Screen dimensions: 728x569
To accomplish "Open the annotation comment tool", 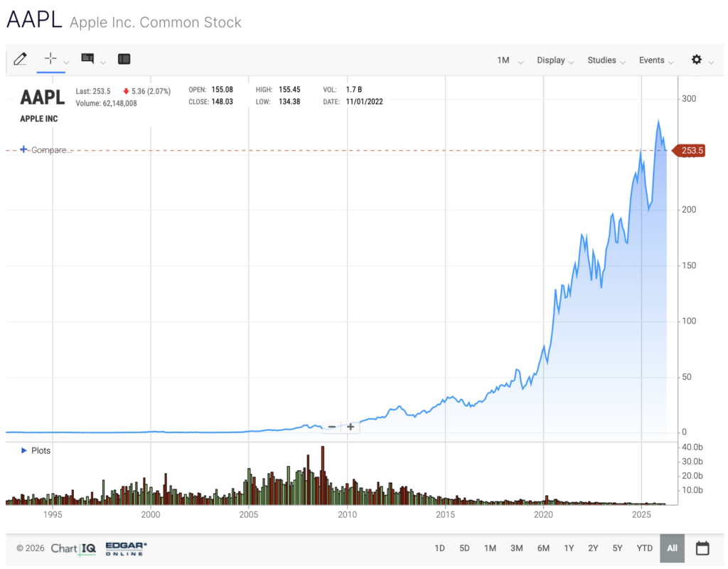I will 87,58.
